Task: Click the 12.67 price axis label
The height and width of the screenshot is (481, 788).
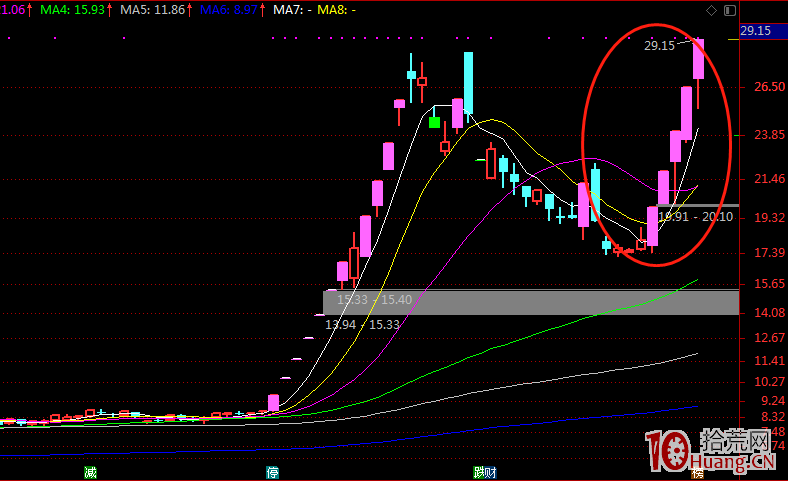Action: click(x=769, y=338)
